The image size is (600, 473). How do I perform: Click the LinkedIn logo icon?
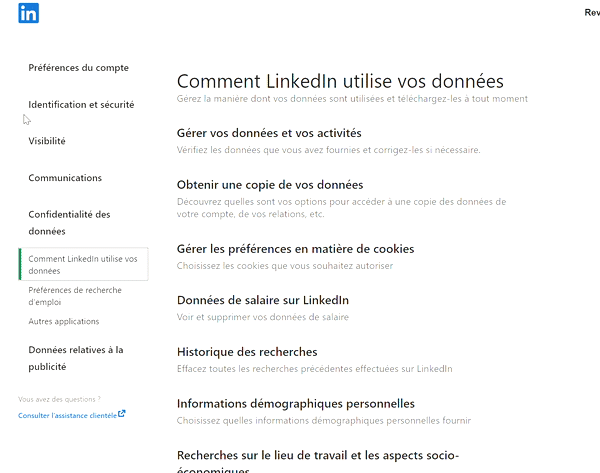pyautogui.click(x=28, y=13)
